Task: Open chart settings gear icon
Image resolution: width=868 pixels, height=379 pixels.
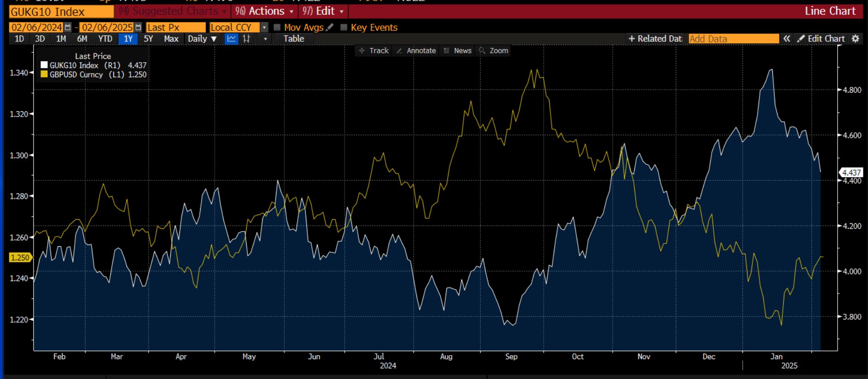Action: pyautogui.click(x=856, y=39)
